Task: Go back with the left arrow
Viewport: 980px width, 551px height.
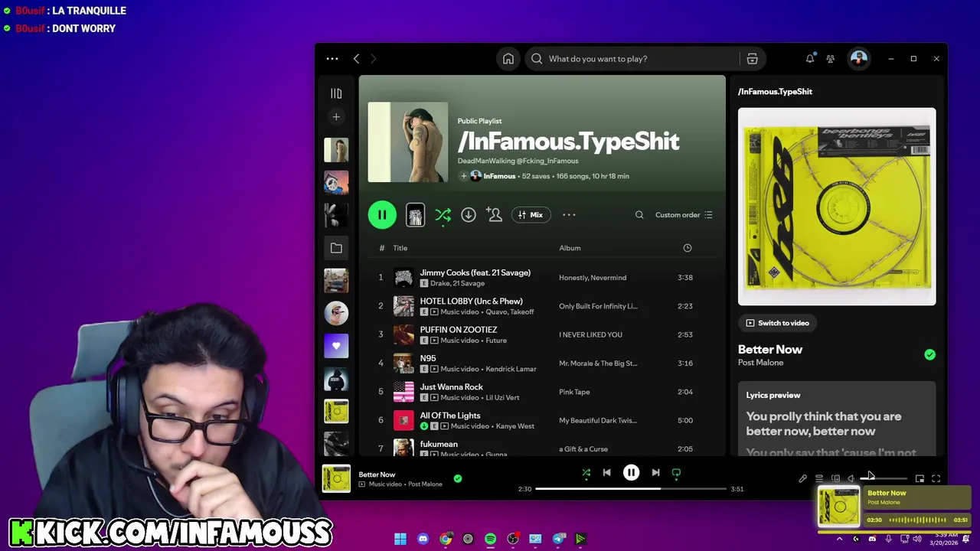Action: pyautogui.click(x=356, y=59)
